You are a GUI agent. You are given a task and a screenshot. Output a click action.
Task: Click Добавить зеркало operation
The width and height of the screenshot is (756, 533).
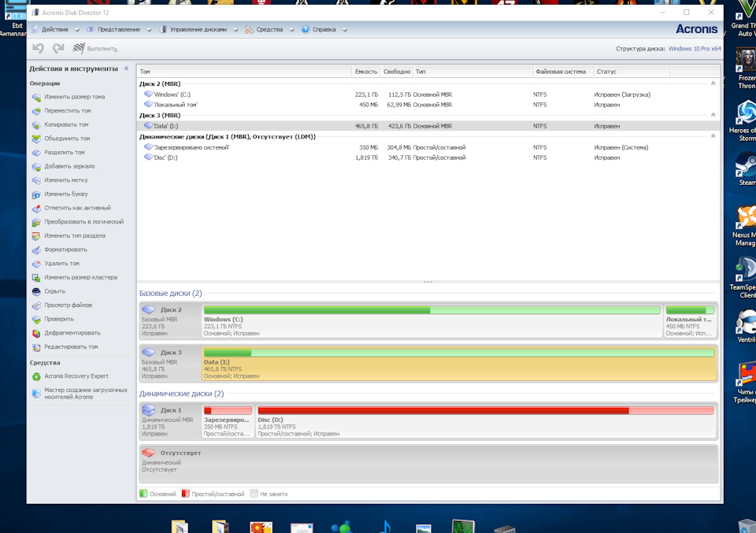[64, 166]
